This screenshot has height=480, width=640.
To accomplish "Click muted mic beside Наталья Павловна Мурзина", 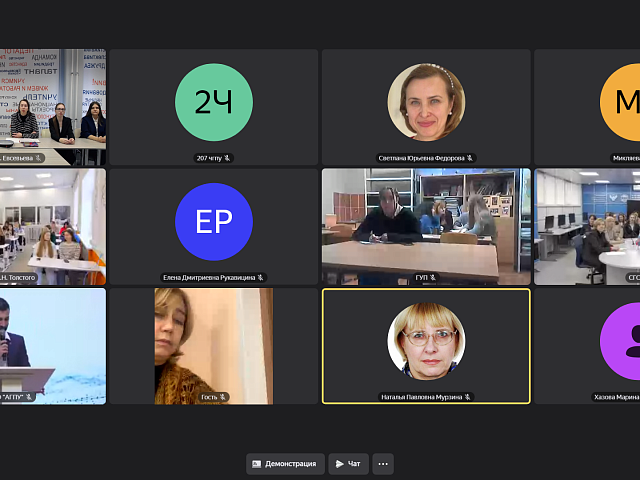I will click(467, 397).
